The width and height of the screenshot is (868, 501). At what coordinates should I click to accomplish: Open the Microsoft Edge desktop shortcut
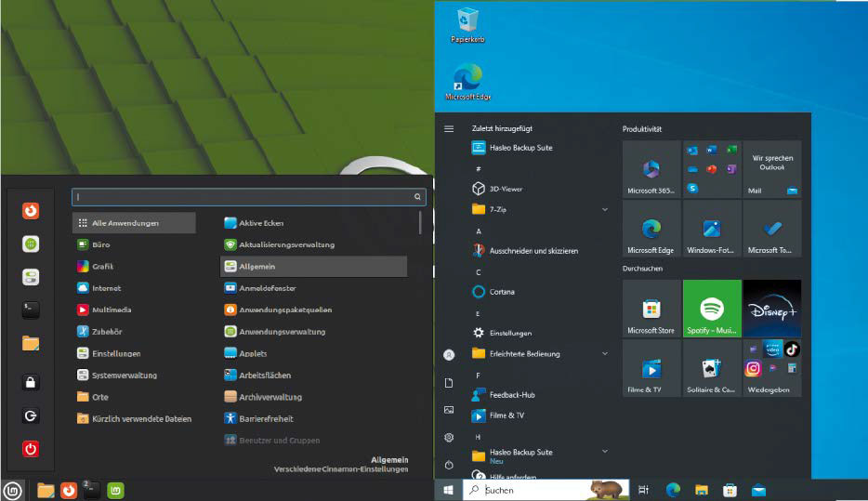click(467, 82)
